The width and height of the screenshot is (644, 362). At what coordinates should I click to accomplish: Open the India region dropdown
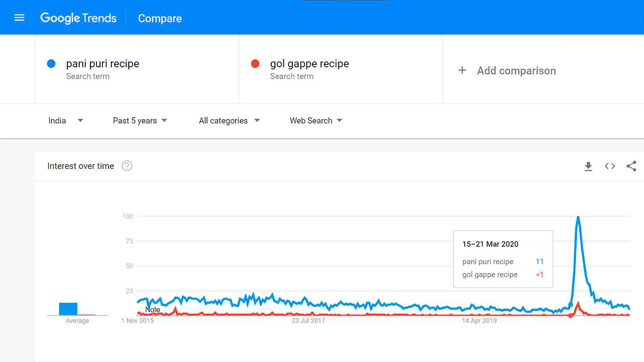tap(65, 121)
